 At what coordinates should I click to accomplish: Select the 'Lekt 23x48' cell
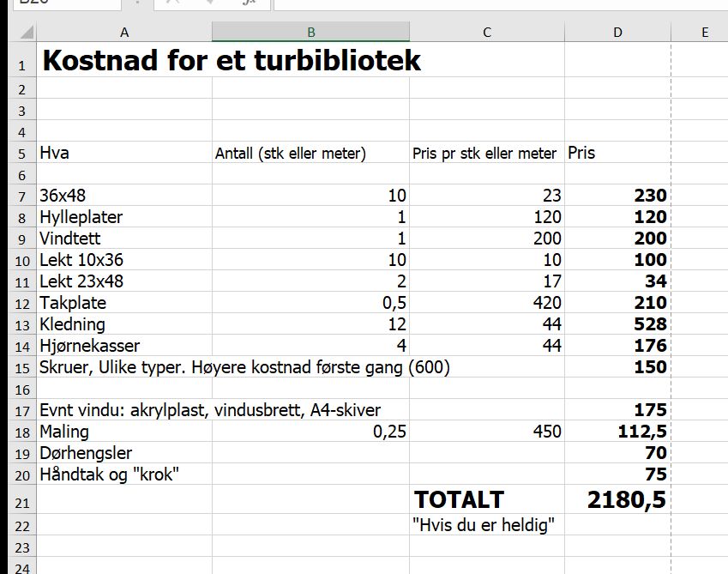[124, 281]
